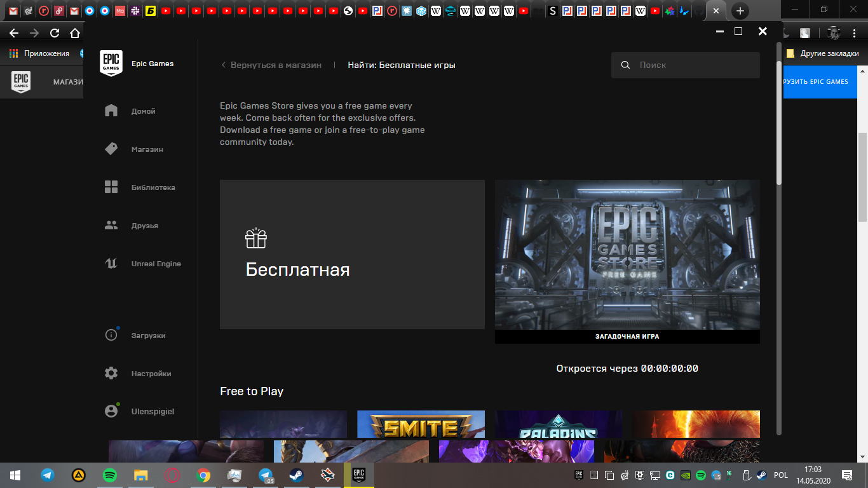
Task: Click the Free to Play heading
Action: [252, 391]
